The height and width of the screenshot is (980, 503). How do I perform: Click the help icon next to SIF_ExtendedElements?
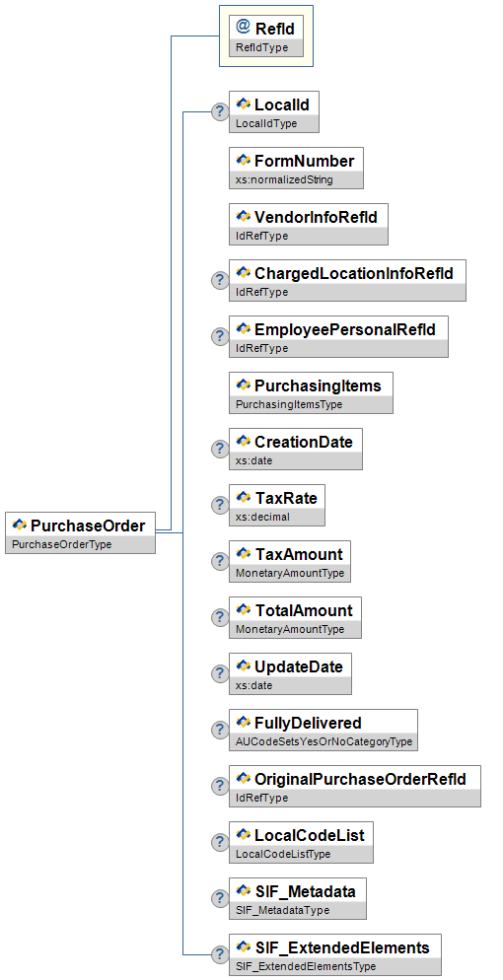click(x=219, y=954)
